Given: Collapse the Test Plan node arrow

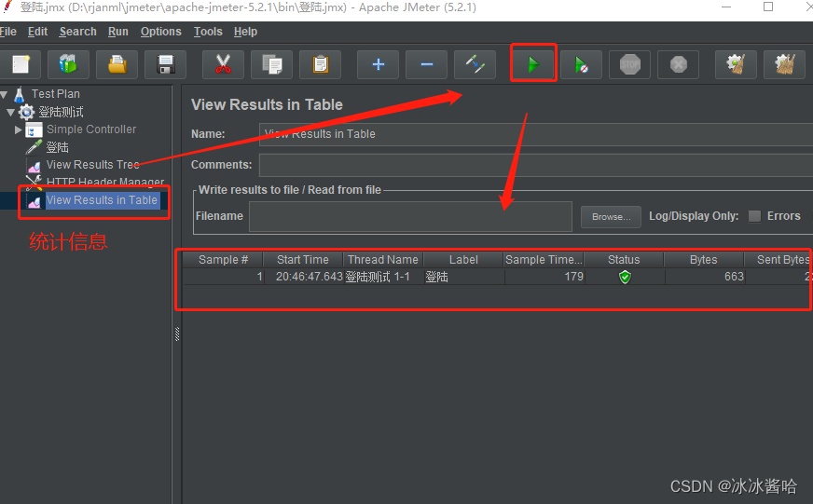Looking at the screenshot, I should click(x=4, y=95).
